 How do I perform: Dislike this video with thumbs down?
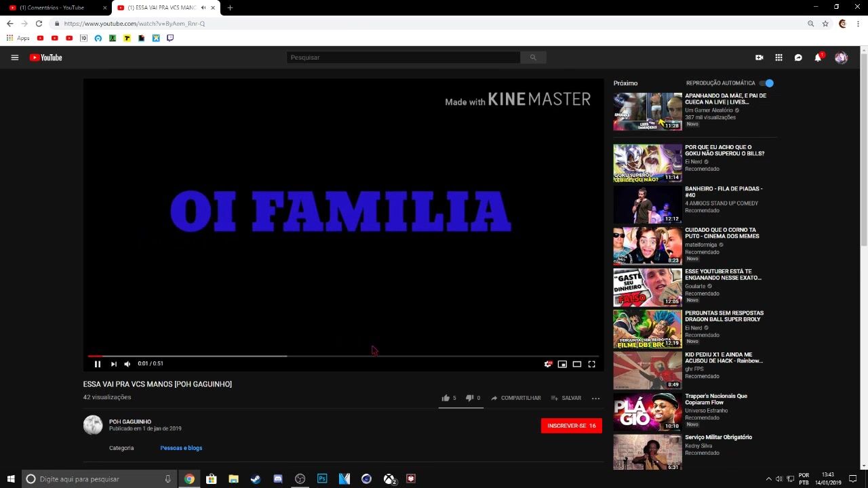tap(469, 398)
